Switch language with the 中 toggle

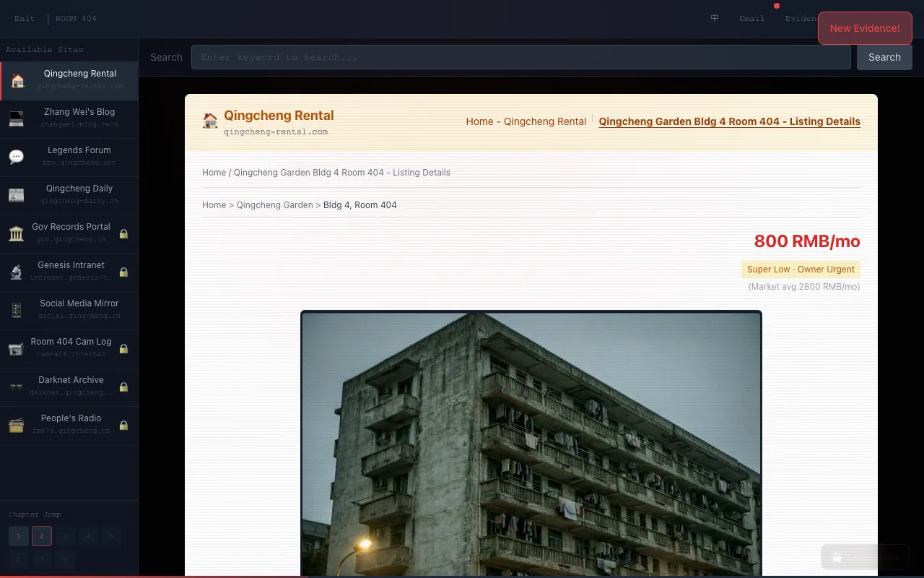point(715,18)
